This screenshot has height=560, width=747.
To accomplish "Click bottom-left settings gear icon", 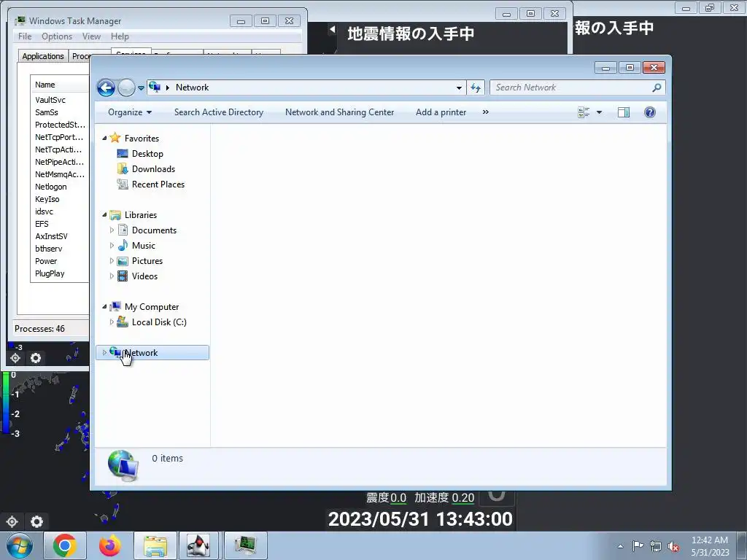I will pyautogui.click(x=36, y=521).
